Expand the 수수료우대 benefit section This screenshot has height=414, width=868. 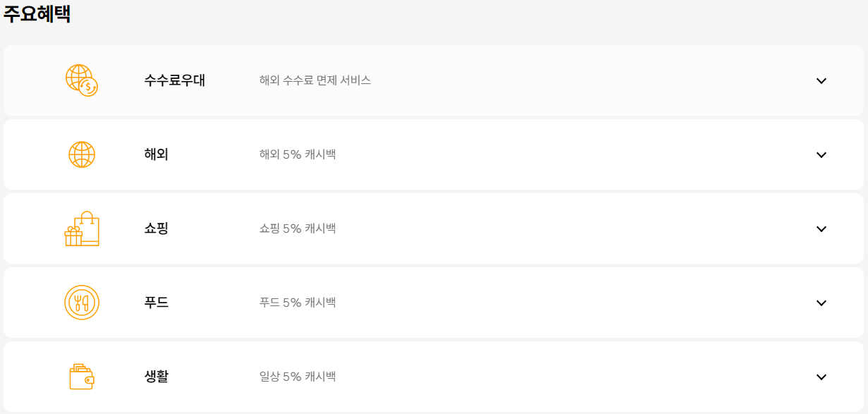pyautogui.click(x=820, y=80)
